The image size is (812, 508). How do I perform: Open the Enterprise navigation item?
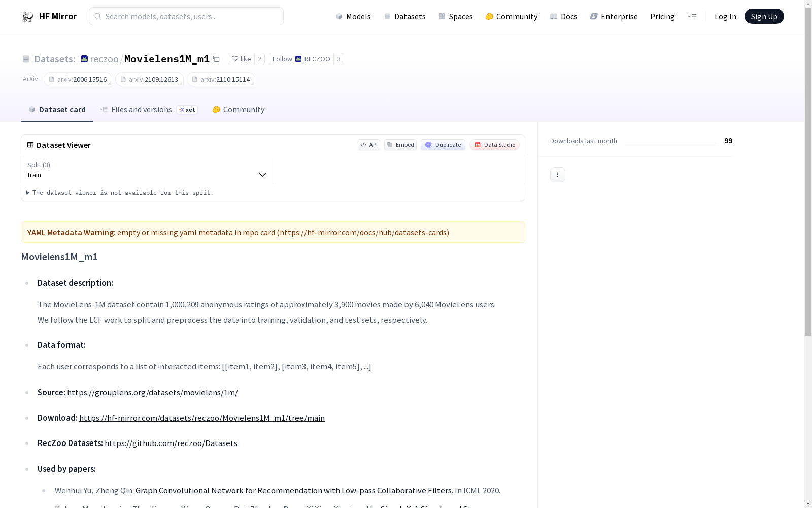[x=614, y=16]
